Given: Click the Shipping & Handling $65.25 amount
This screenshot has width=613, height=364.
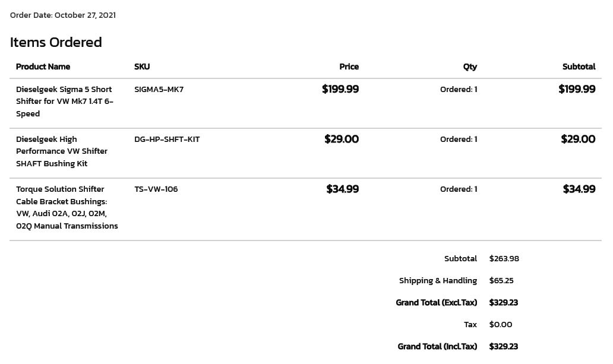Looking at the screenshot, I should (501, 281).
